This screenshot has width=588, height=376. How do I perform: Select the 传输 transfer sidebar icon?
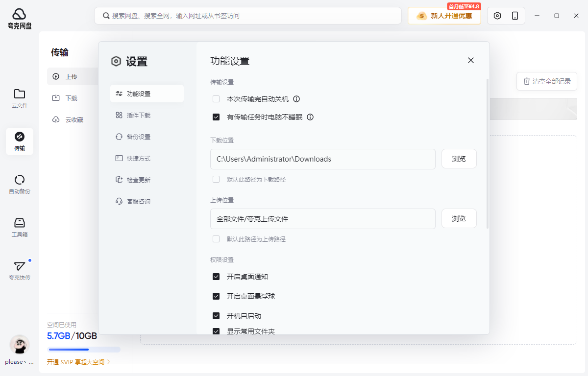click(20, 137)
